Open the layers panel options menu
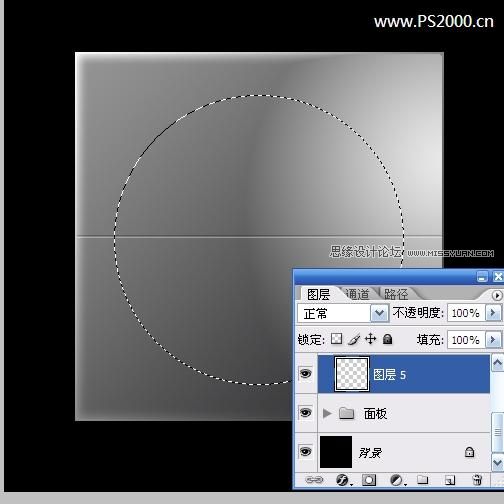Viewport: 504px width, 504px height. pyautogui.click(x=497, y=295)
